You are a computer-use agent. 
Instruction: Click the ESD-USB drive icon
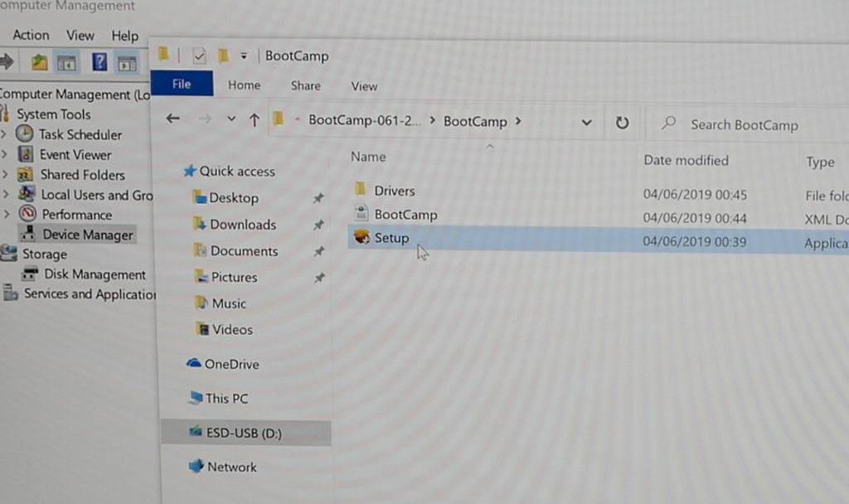point(196,431)
